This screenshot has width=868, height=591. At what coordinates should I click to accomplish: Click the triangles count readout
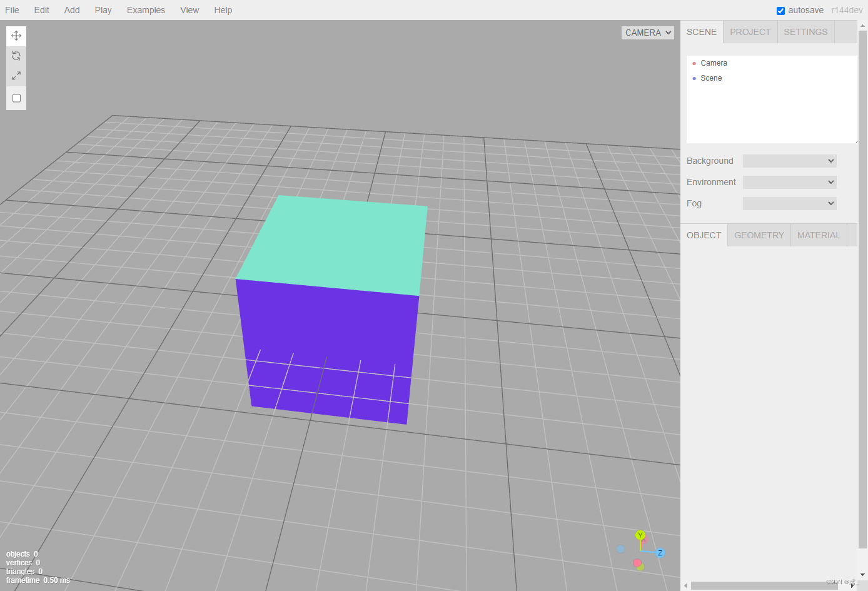(24, 572)
